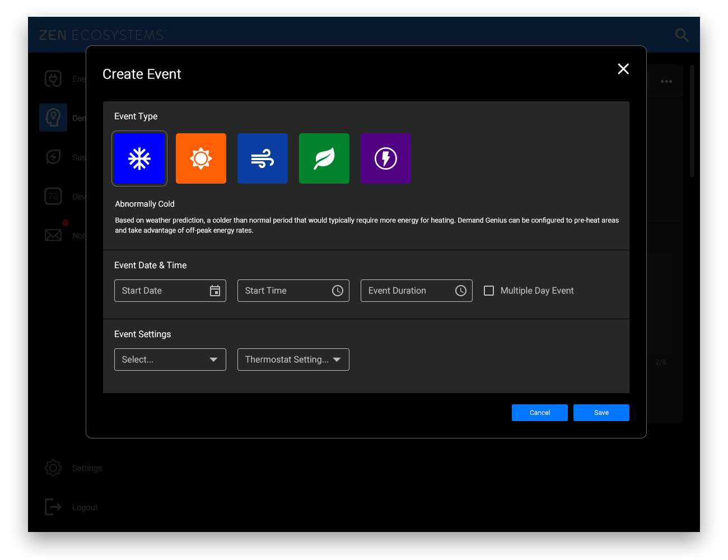The image size is (728, 560).
Task: Expand the Thermostat Setting dropdown
Action: [x=293, y=360]
